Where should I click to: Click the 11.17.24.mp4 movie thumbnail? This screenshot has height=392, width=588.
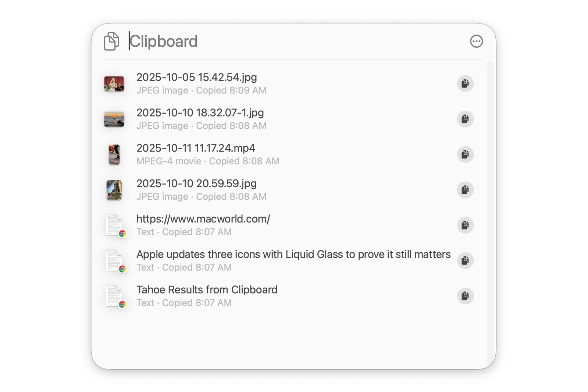click(x=114, y=154)
